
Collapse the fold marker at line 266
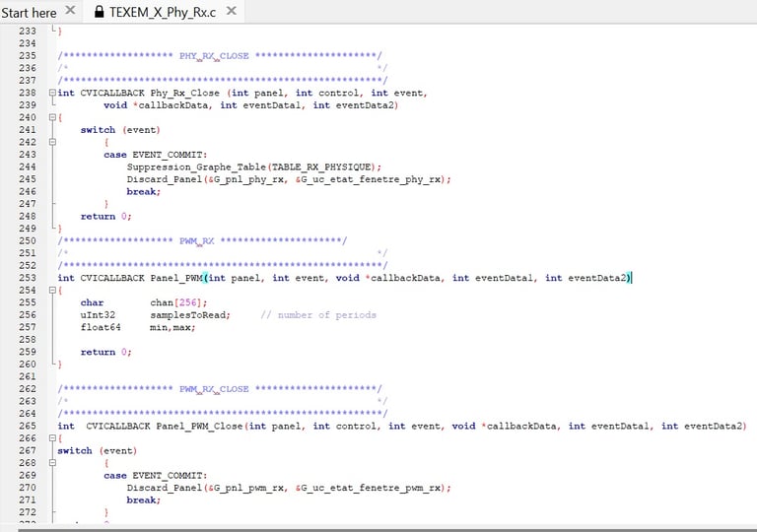point(52,438)
